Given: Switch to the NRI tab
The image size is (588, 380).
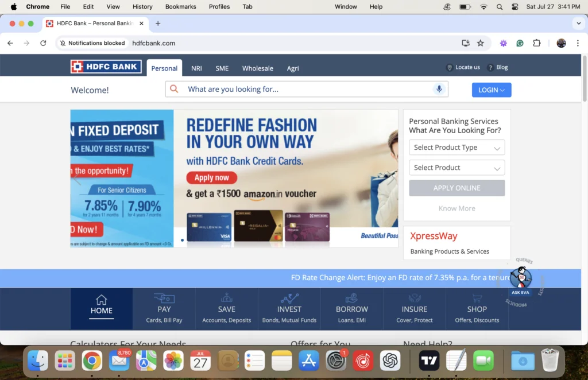Looking at the screenshot, I should [196, 68].
